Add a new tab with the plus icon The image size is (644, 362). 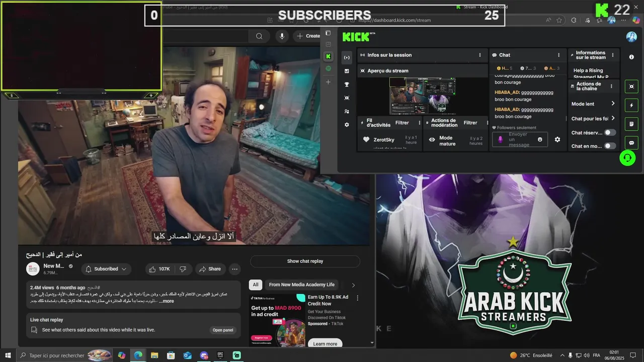pos(328,82)
